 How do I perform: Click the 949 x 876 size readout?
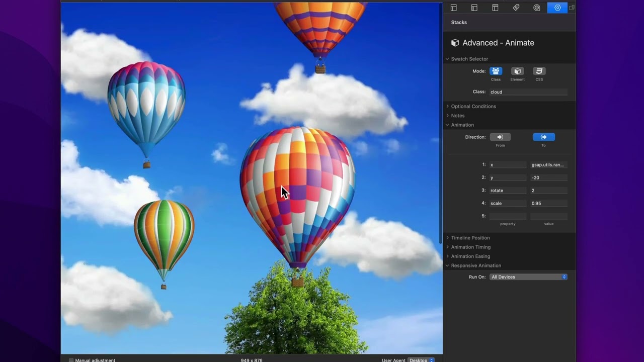pyautogui.click(x=252, y=360)
